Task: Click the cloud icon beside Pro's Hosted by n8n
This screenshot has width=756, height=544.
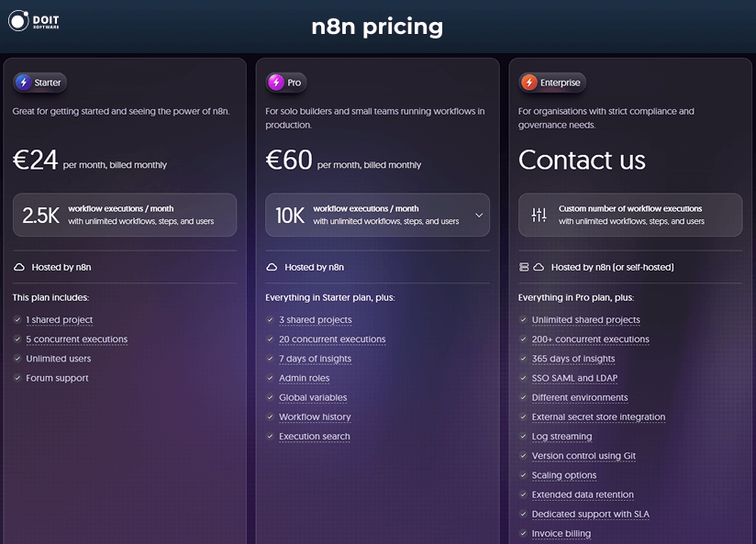Action: click(x=272, y=267)
